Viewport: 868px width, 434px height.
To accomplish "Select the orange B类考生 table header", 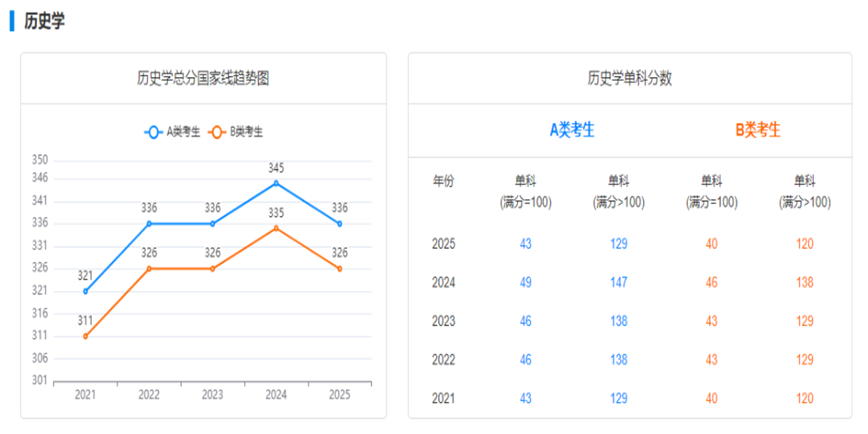I will pos(758,130).
